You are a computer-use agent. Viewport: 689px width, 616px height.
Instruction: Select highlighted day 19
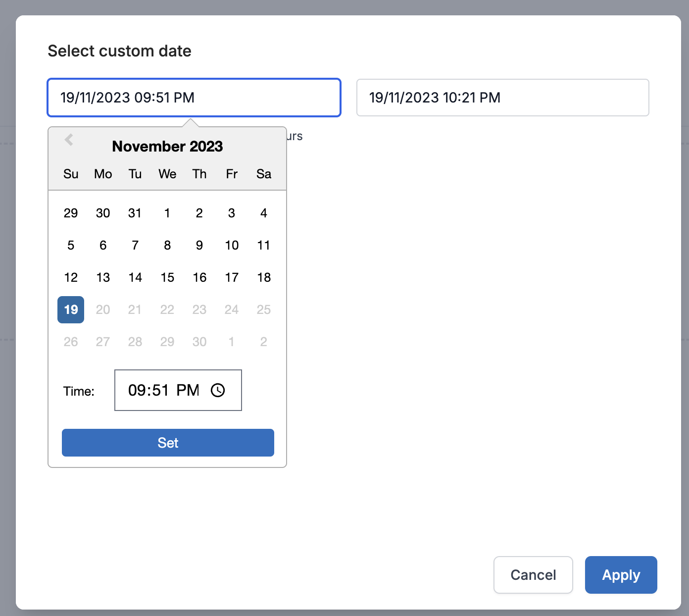pos(71,309)
